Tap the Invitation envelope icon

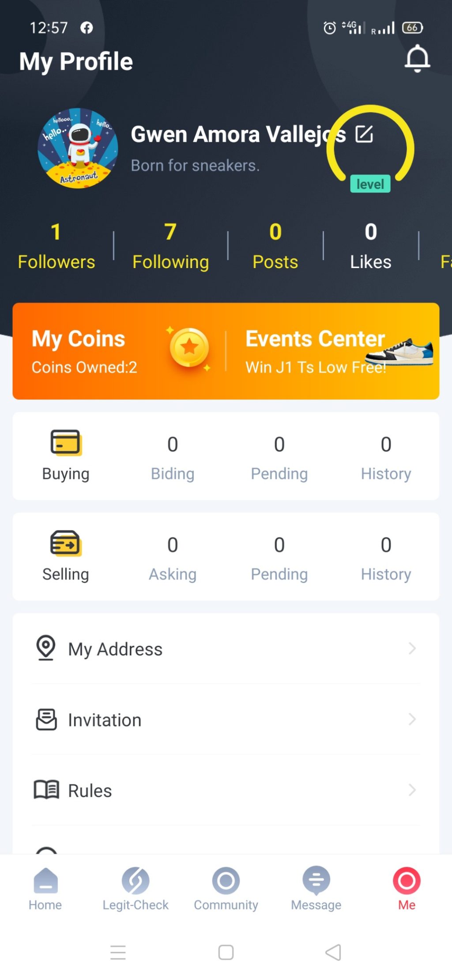pos(46,719)
